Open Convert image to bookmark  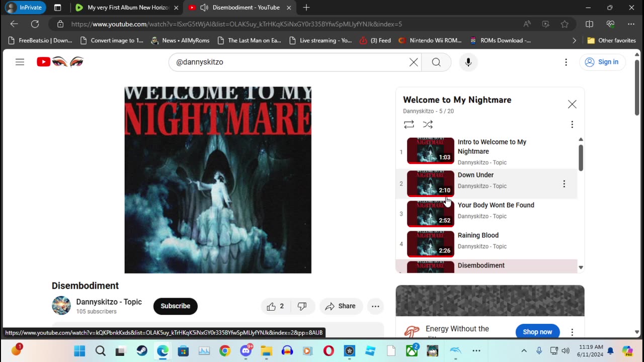pyautogui.click(x=112, y=40)
